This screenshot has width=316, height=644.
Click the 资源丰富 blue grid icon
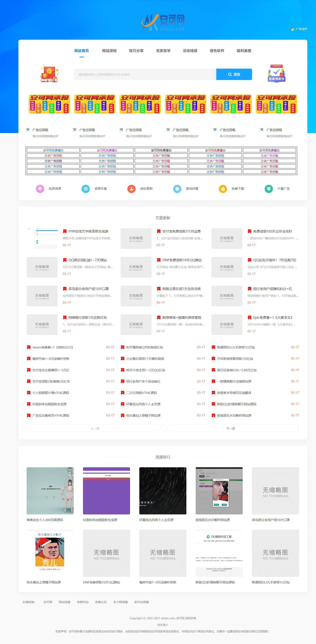[86, 189]
